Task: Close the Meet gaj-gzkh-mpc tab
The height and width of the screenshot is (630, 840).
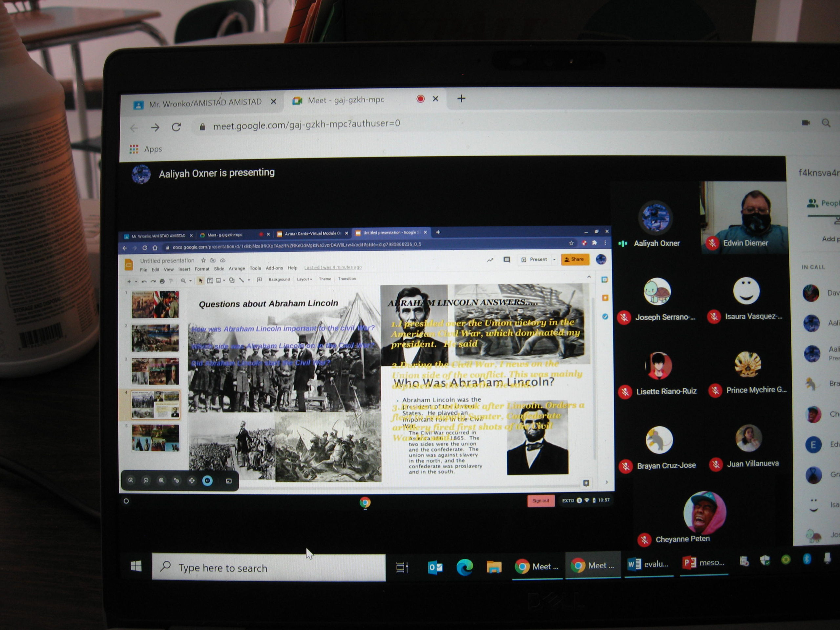Action: (x=435, y=99)
